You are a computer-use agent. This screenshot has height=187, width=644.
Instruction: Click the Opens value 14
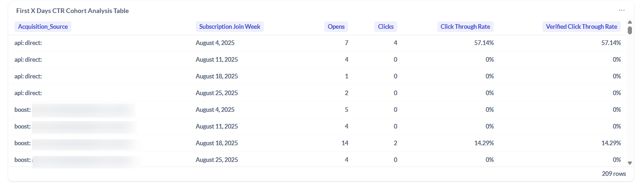(344, 143)
